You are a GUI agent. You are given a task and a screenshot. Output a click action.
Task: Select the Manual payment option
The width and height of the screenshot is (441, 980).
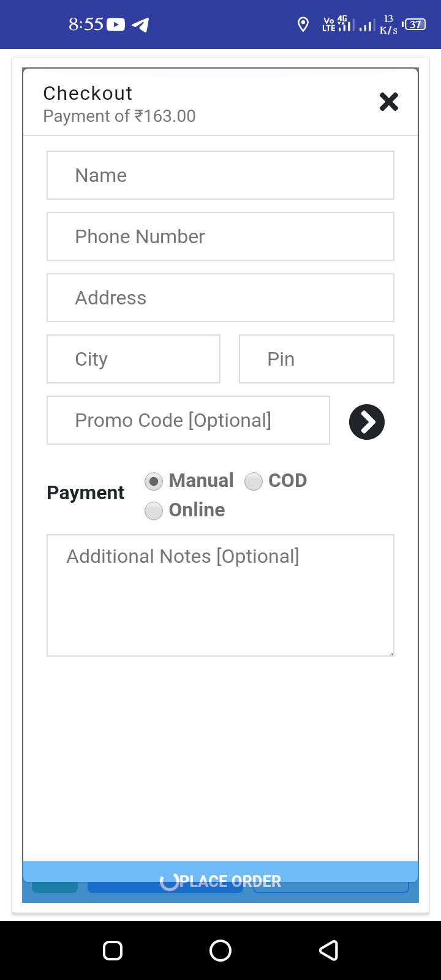154,481
